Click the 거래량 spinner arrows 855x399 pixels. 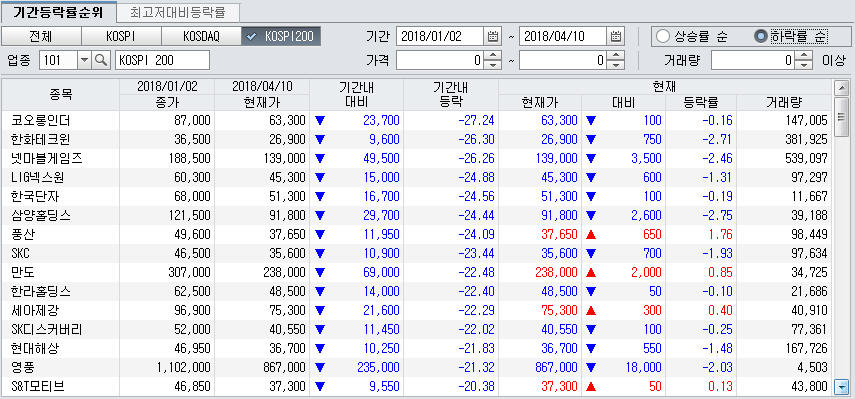804,60
